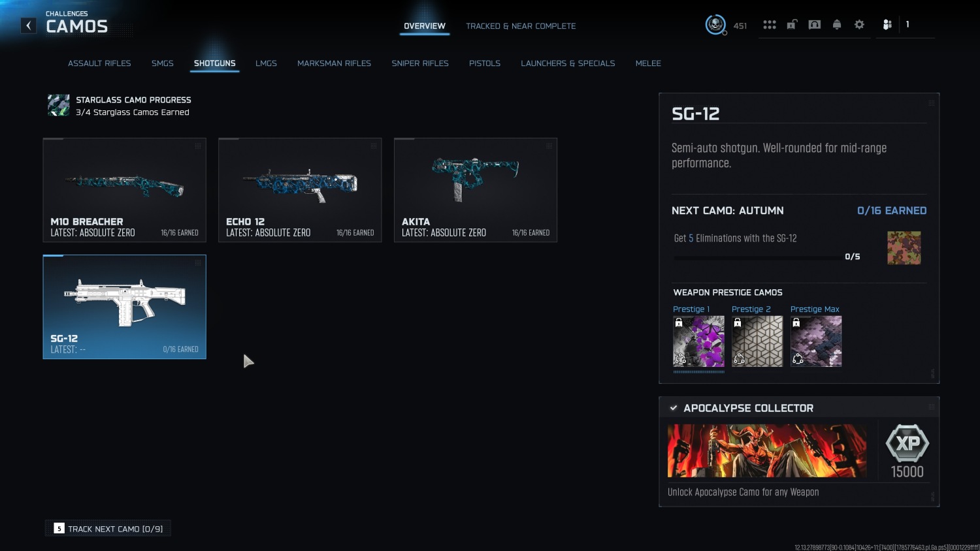Click the Autumn eliminations progress bar

(757, 258)
